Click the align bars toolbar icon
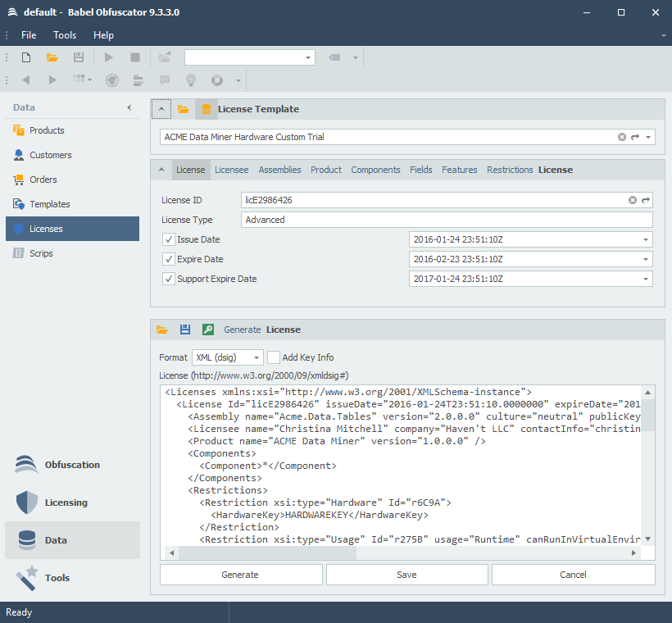Screen dimensions: 672x623 pyautogui.click(x=138, y=80)
